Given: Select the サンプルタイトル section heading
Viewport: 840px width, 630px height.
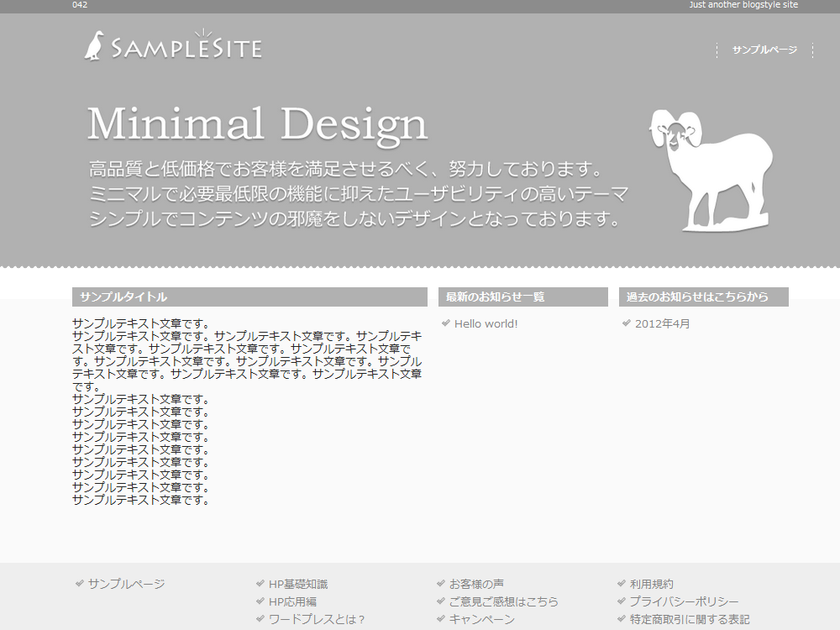Looking at the screenshot, I should point(249,297).
